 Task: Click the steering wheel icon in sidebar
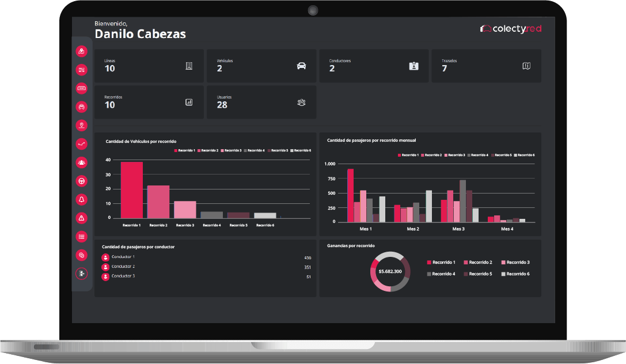[81, 181]
